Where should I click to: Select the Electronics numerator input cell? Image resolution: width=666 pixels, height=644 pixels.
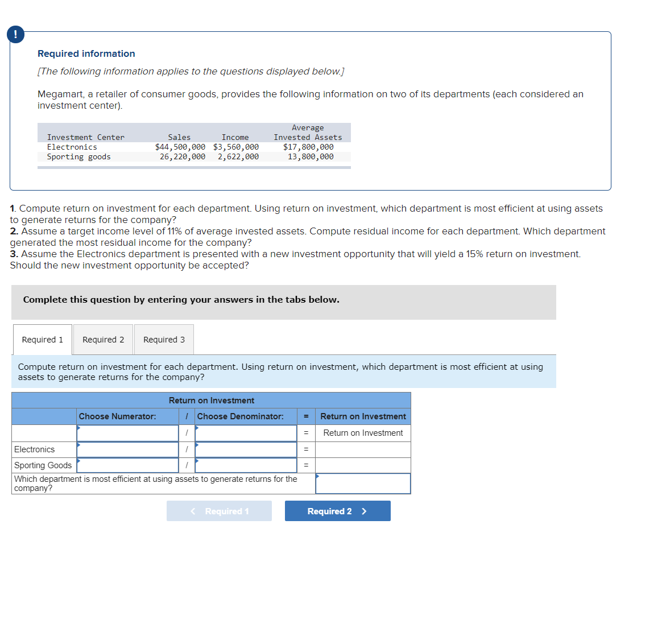(x=127, y=449)
